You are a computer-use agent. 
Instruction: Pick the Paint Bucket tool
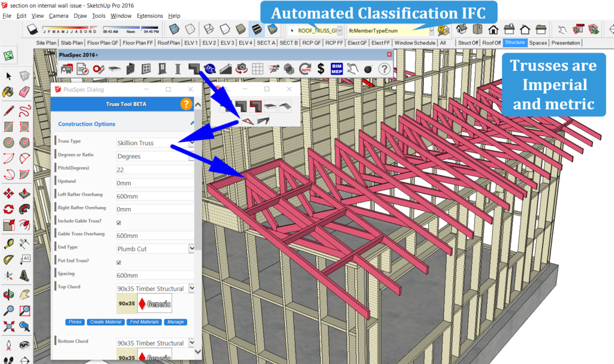click(x=8, y=92)
